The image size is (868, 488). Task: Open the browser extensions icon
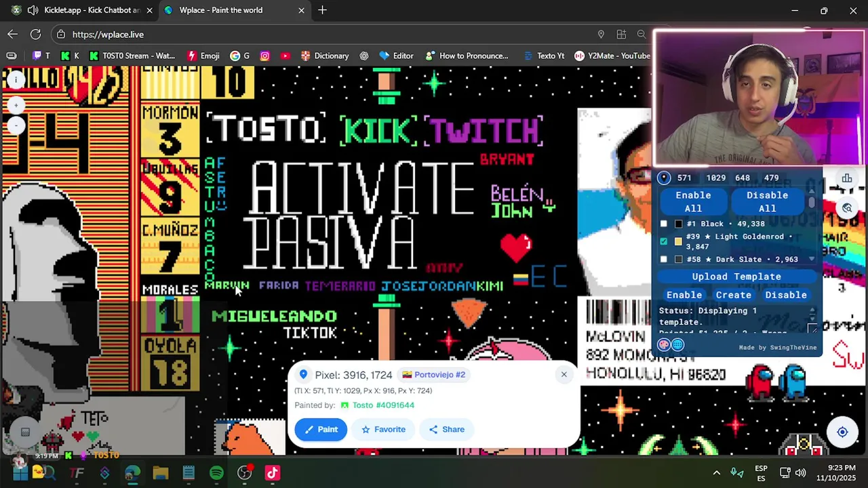pyautogui.click(x=621, y=34)
